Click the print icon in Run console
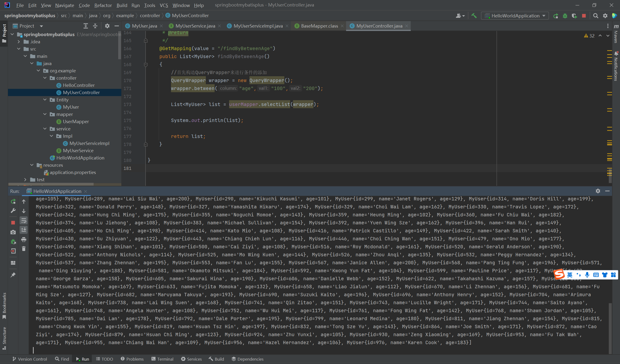The width and height of the screenshot is (620, 364). 24,239
